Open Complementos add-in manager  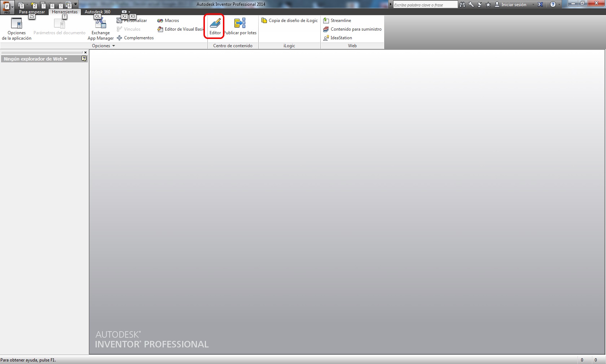tap(135, 38)
